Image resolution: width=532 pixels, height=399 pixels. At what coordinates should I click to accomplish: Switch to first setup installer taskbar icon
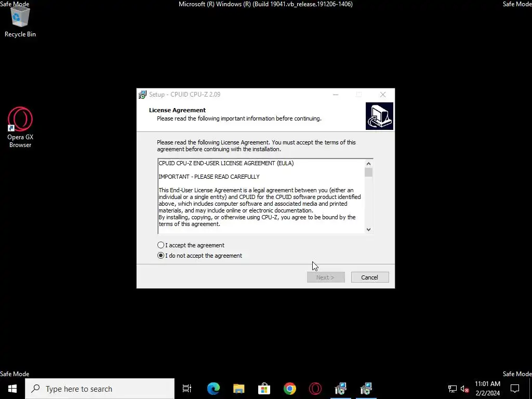tap(341, 389)
